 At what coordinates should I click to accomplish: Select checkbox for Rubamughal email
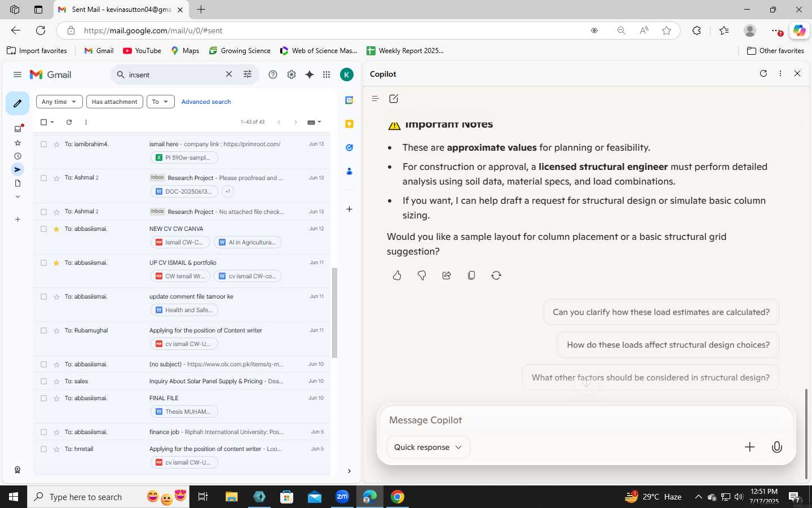click(x=43, y=330)
